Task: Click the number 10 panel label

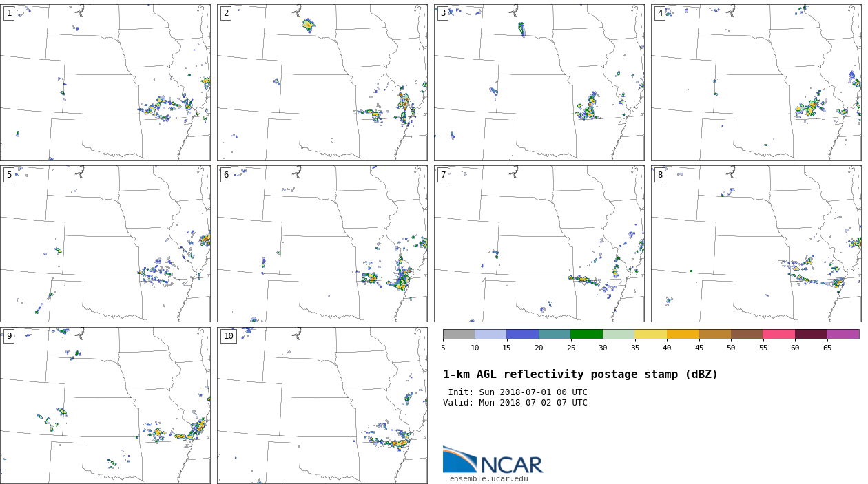Action: coord(228,336)
